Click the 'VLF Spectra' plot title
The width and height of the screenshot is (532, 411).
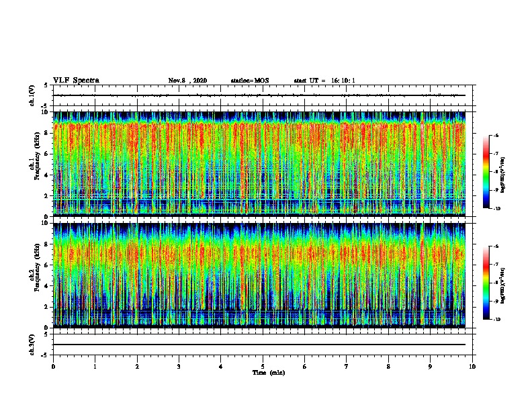click(x=76, y=81)
